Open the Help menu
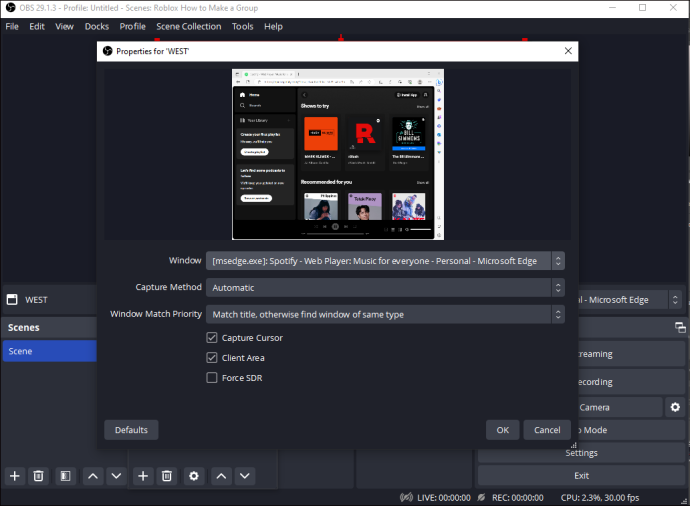The image size is (690, 506). (x=273, y=26)
